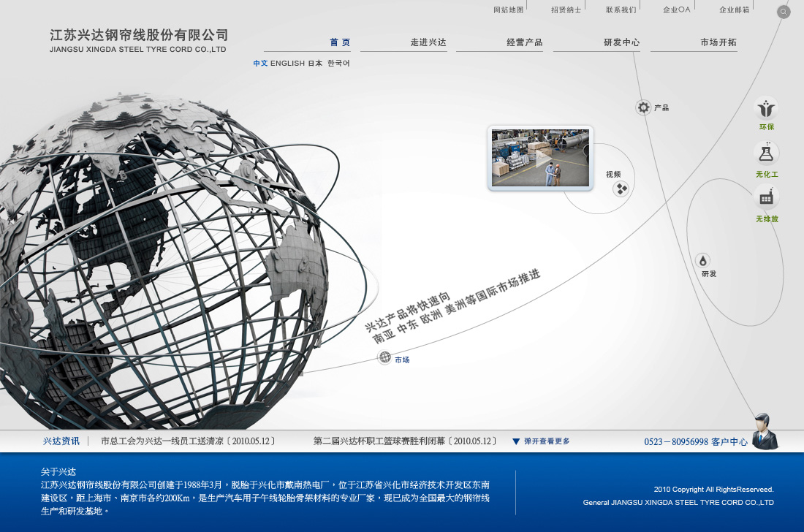Image resolution: width=804 pixels, height=532 pixels.
Task: Open the 无排放 factory icon
Action: (x=766, y=197)
